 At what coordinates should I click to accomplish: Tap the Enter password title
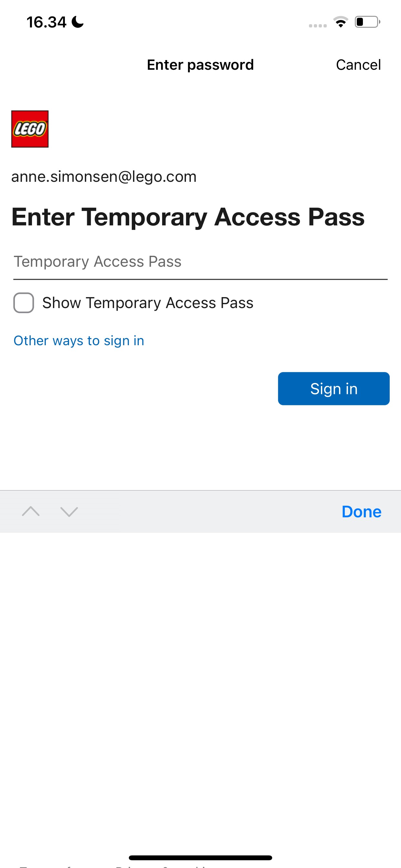200,65
